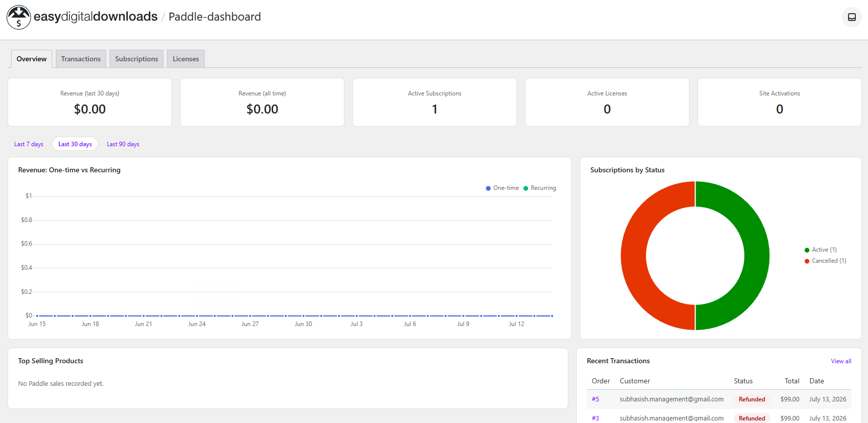Switch to the Overview tab
The image size is (868, 423).
32,59
